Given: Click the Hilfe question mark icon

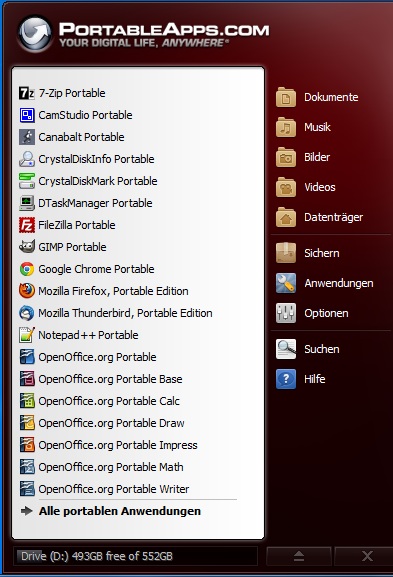Looking at the screenshot, I should pos(286,379).
